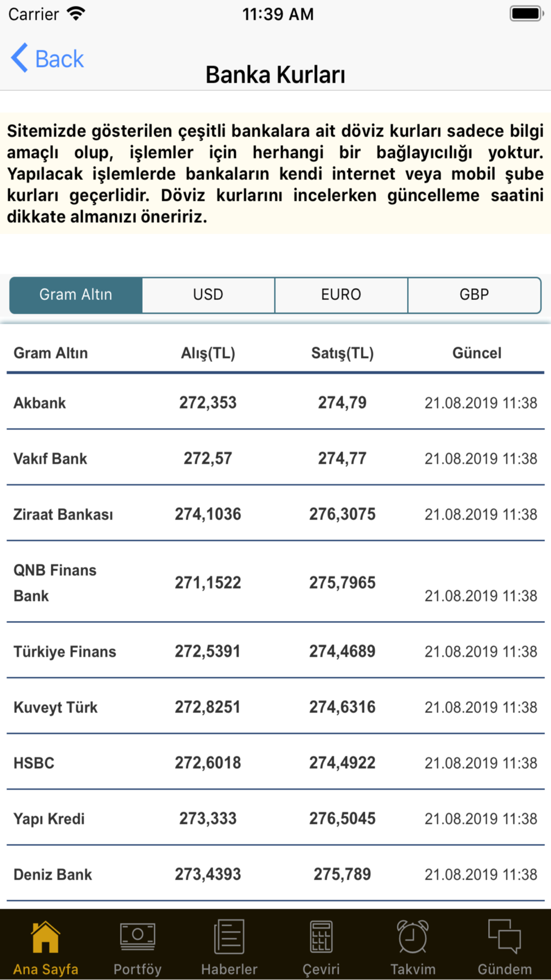Tap the battery icon in status bar

point(527,14)
